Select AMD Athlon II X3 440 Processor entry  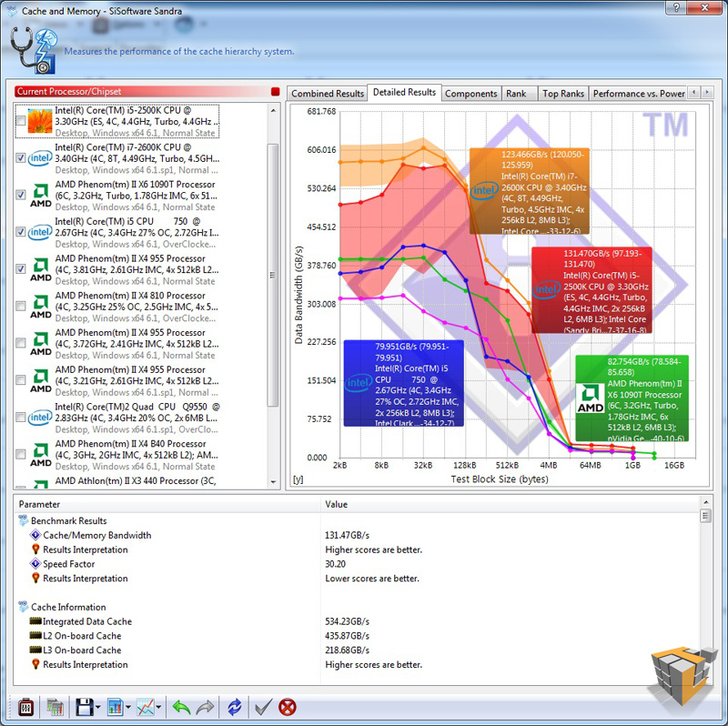click(x=135, y=481)
